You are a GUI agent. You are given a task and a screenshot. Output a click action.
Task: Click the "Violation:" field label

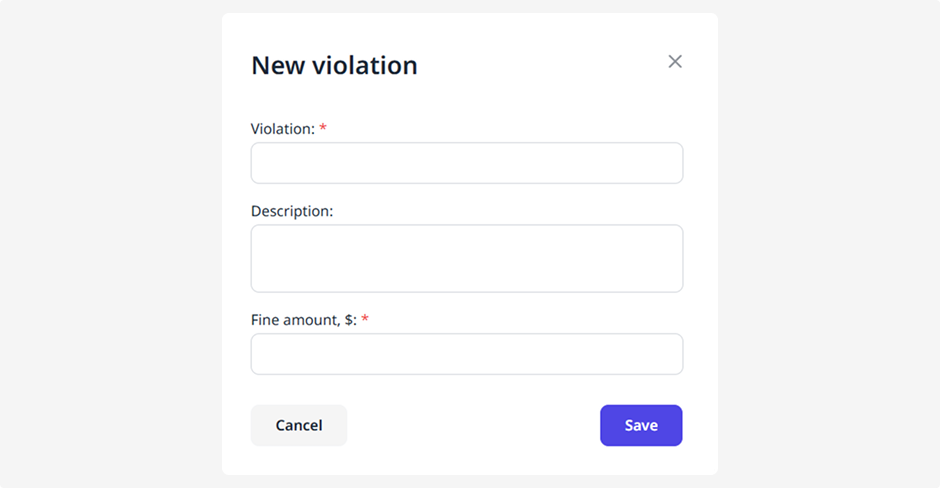tap(283, 129)
